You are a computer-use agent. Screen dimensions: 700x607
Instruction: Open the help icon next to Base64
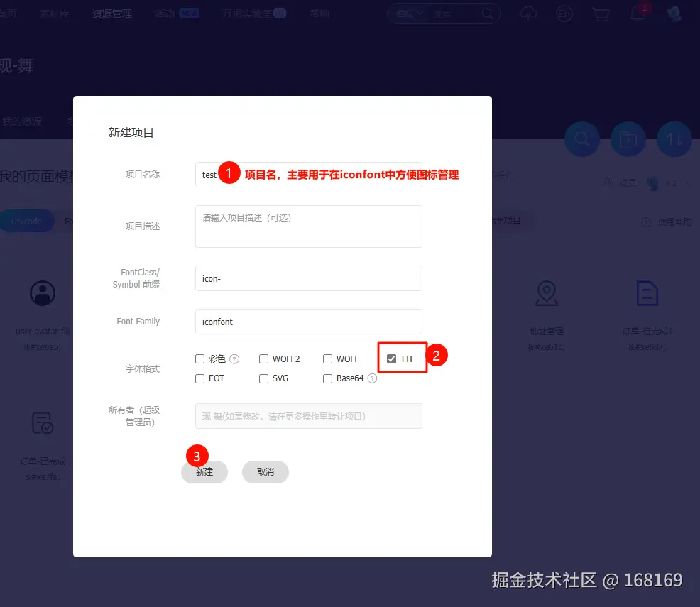(x=372, y=378)
